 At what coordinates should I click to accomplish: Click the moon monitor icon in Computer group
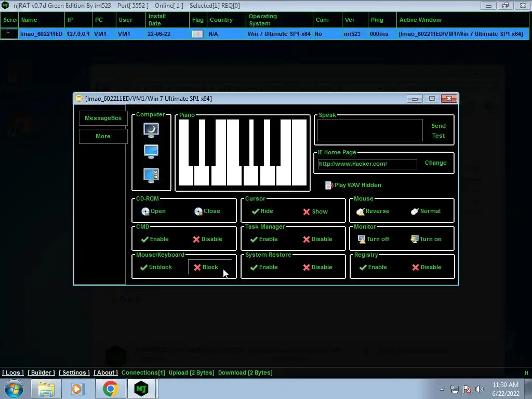tap(151, 130)
